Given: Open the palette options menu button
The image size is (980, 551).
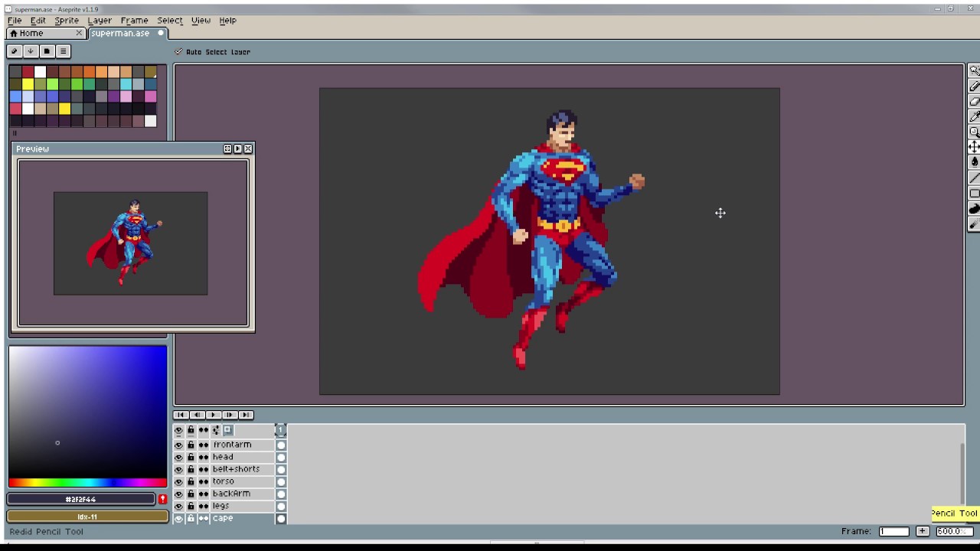Looking at the screenshot, I should [63, 51].
